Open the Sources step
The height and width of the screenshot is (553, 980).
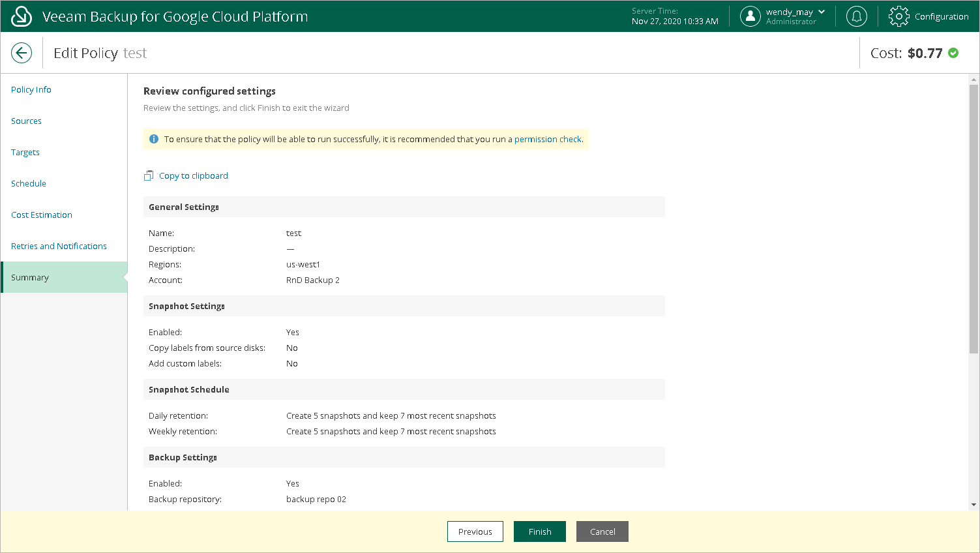coord(26,121)
